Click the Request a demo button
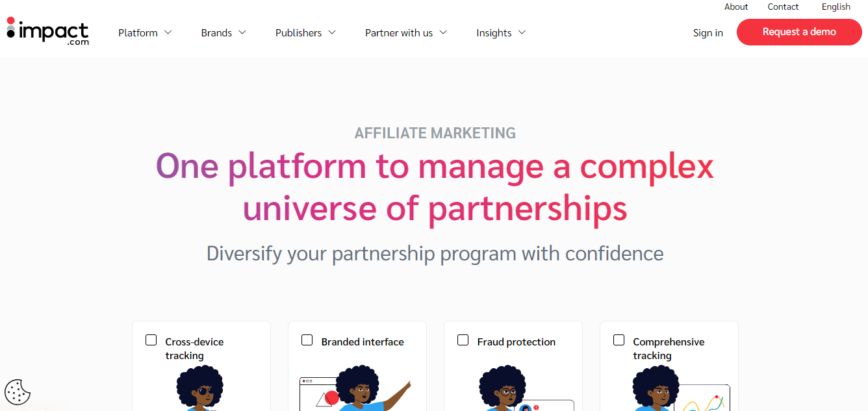This screenshot has height=411, width=868. point(799,32)
